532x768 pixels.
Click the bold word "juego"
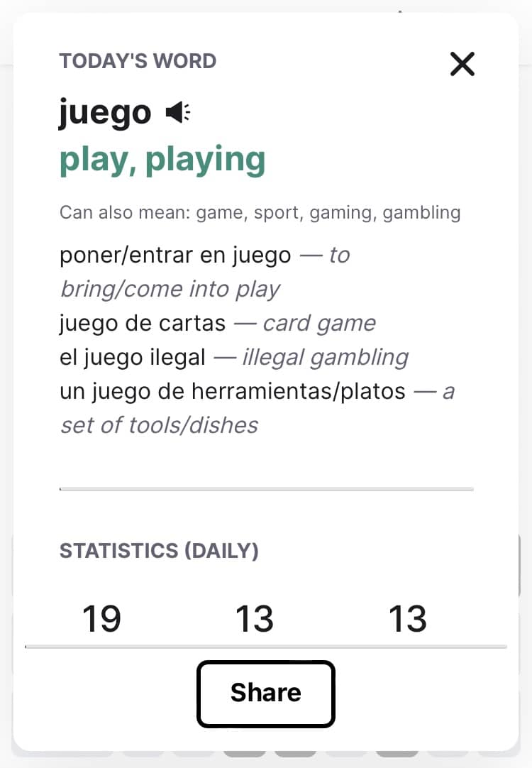[x=105, y=114]
